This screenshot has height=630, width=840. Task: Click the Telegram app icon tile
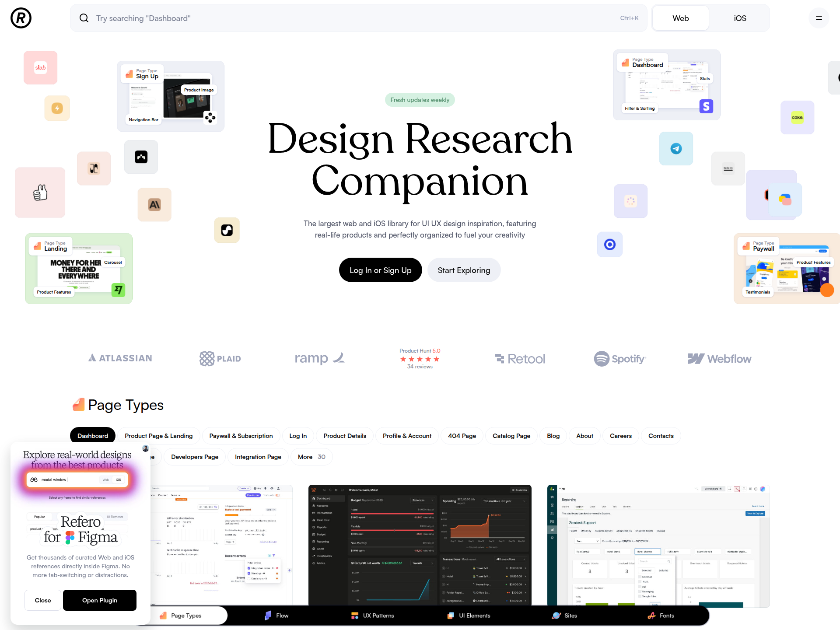click(x=676, y=149)
